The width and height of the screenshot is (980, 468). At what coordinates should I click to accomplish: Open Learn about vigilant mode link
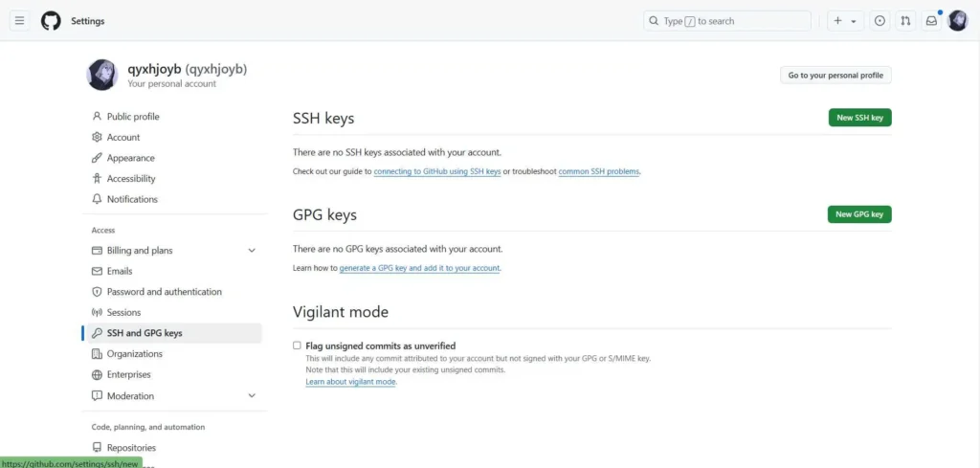pyautogui.click(x=350, y=382)
